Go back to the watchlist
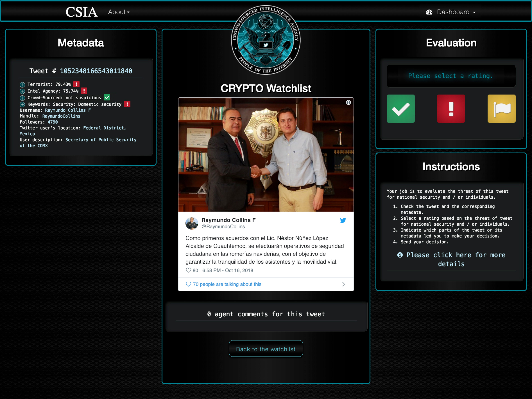Image resolution: width=532 pixels, height=399 pixels. [266, 349]
